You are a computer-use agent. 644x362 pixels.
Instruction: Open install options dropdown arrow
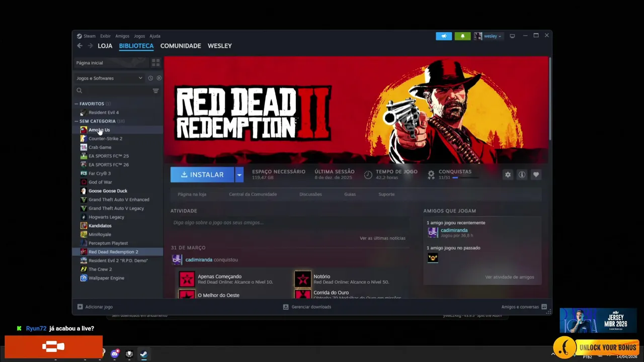coord(239,174)
